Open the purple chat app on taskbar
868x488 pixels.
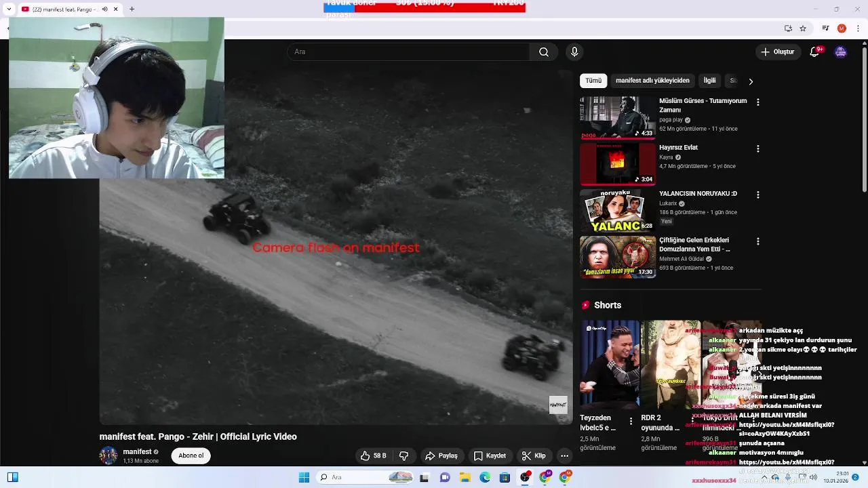point(445,478)
